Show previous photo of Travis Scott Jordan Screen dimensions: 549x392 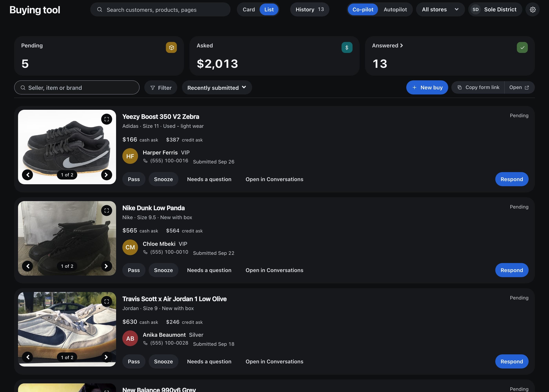27,357
